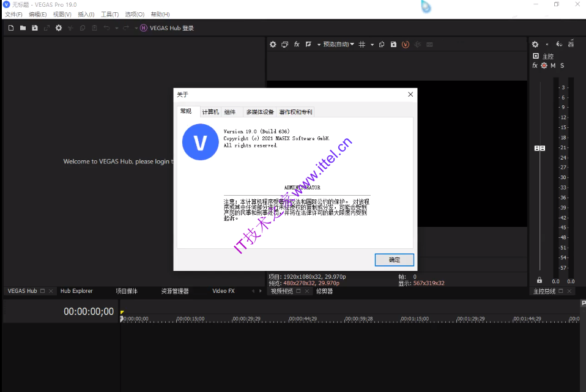Click the downmix output icon in master bus
Viewport: 586px width, 392px height.
coord(559,45)
